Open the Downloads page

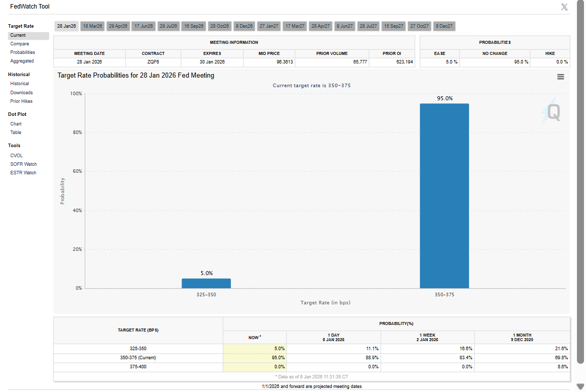[21, 92]
